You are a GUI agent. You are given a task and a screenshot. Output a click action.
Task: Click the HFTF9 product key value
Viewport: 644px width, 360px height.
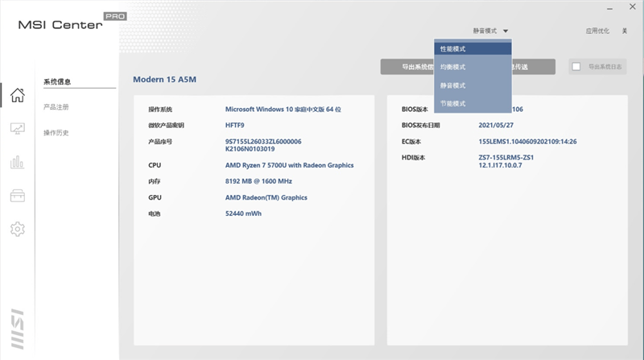click(x=234, y=126)
